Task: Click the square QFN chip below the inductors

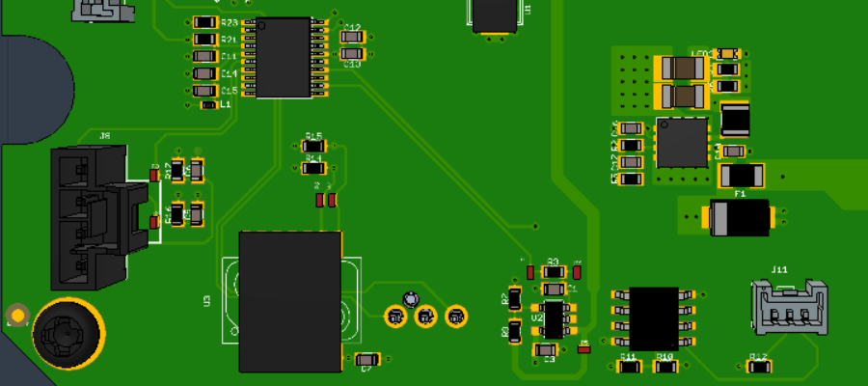Action: [682, 142]
